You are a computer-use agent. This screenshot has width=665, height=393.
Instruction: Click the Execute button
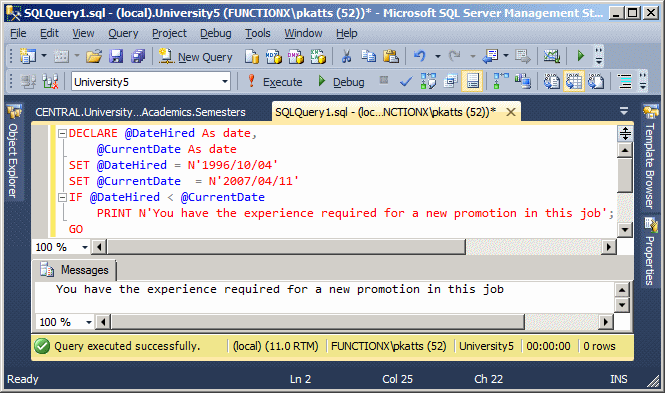(x=274, y=81)
